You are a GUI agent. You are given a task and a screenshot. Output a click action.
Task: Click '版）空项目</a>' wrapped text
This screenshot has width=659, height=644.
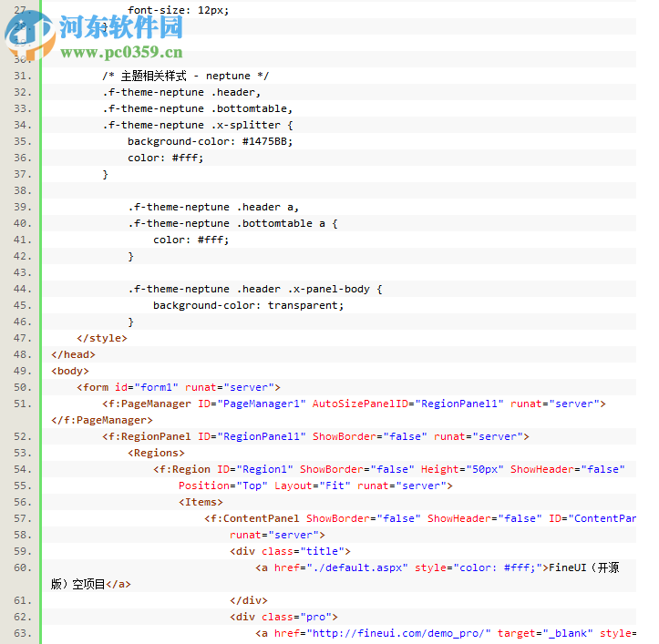[91, 584]
